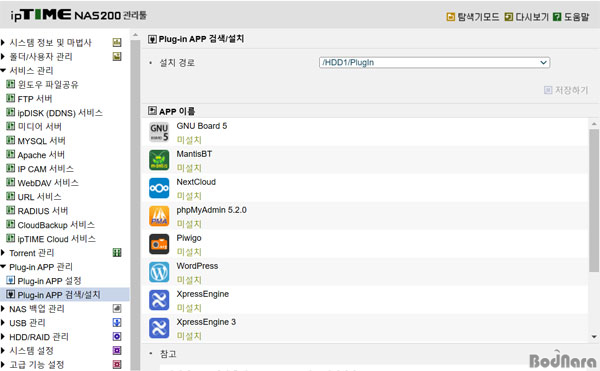Open IP CAM 서비스 menu item
The image size is (600, 371).
coord(46,169)
